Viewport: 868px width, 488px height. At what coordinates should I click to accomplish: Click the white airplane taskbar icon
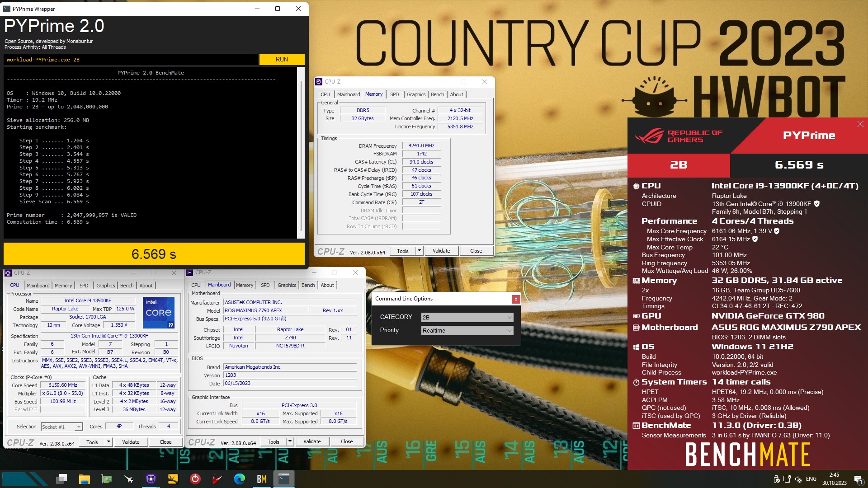129,479
